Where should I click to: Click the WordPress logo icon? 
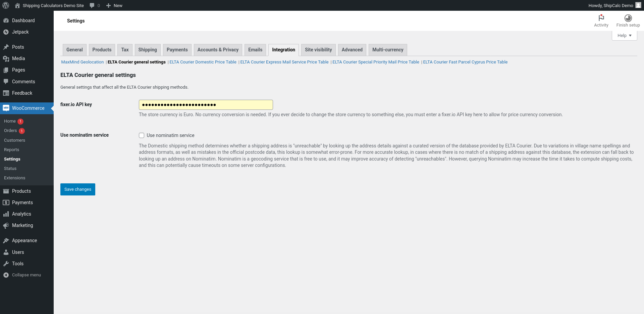click(x=6, y=5)
